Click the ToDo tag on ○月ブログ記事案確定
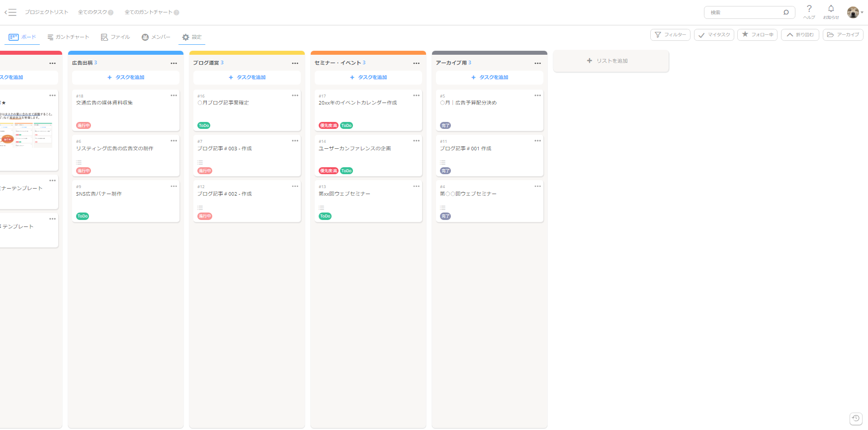The height and width of the screenshot is (430, 868). 204,125
